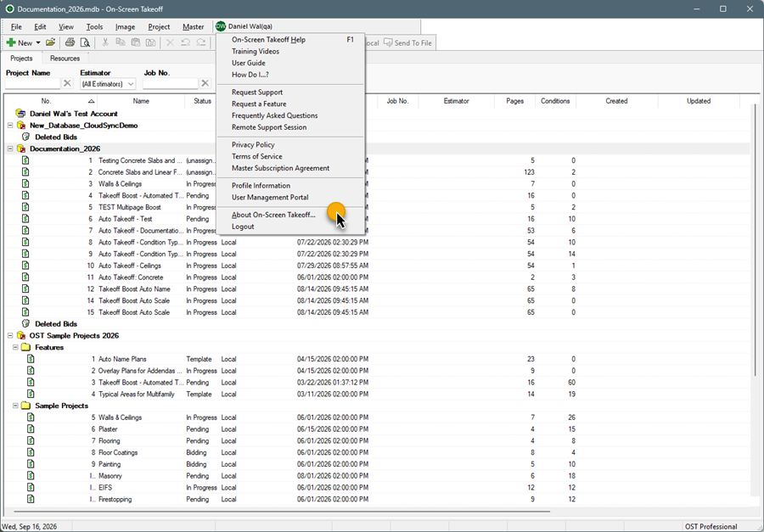
Task: Open the File menu
Action: click(x=16, y=27)
